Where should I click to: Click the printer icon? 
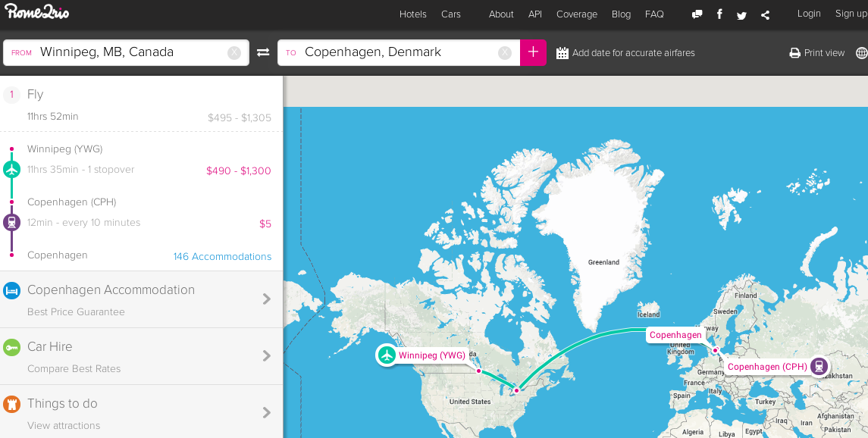[x=795, y=53]
